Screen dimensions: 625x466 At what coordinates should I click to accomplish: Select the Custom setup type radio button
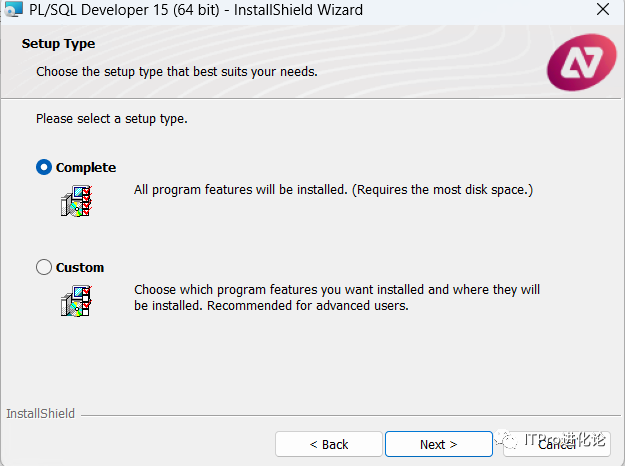[44, 267]
